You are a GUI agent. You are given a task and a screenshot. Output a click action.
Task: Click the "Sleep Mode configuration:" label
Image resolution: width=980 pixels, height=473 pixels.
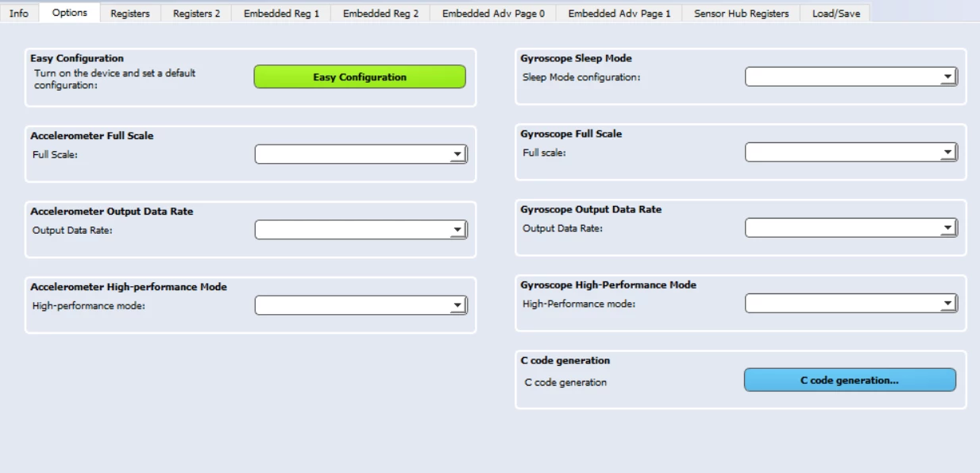click(x=581, y=77)
